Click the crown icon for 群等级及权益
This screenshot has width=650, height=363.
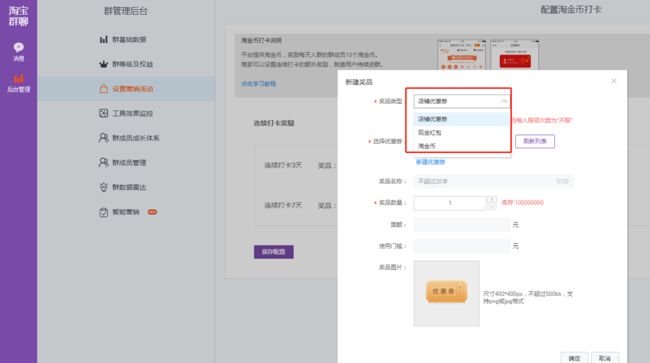point(104,64)
